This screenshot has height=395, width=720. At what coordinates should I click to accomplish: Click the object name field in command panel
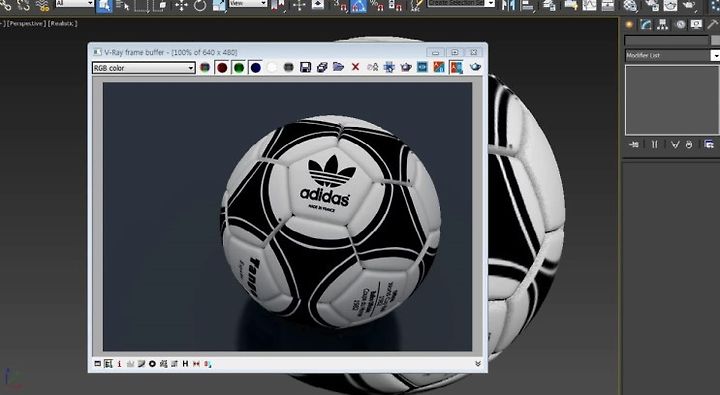tap(666, 41)
